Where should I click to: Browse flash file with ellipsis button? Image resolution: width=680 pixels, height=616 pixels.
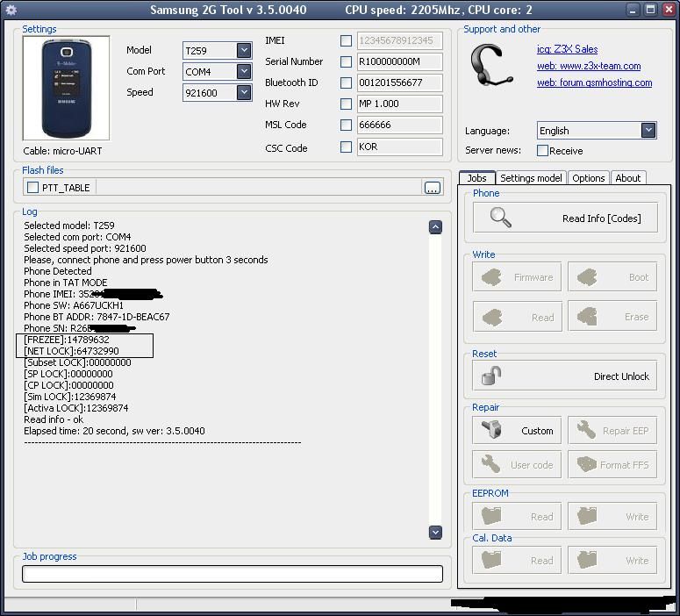[x=432, y=188]
